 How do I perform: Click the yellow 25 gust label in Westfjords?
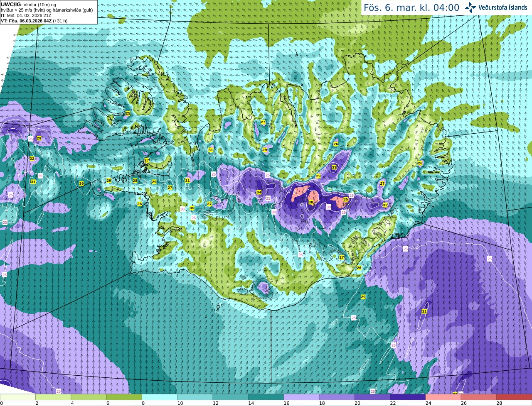point(128,113)
